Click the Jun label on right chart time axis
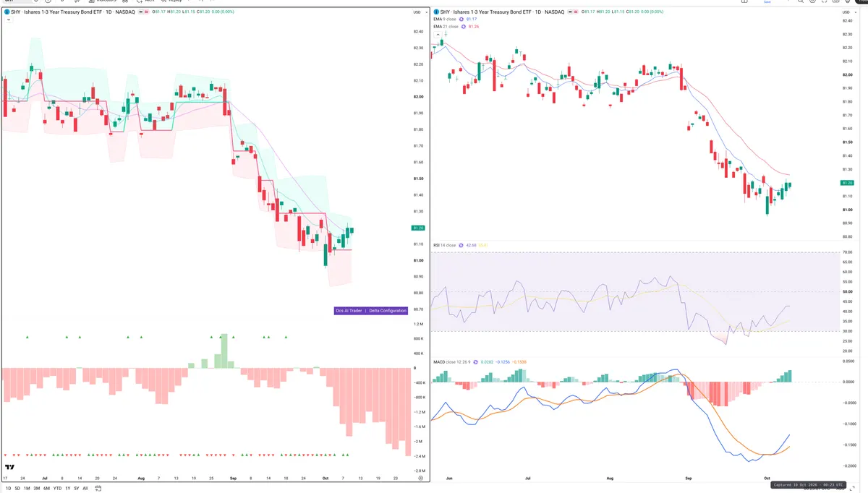This screenshot has width=868, height=493. coord(450,479)
